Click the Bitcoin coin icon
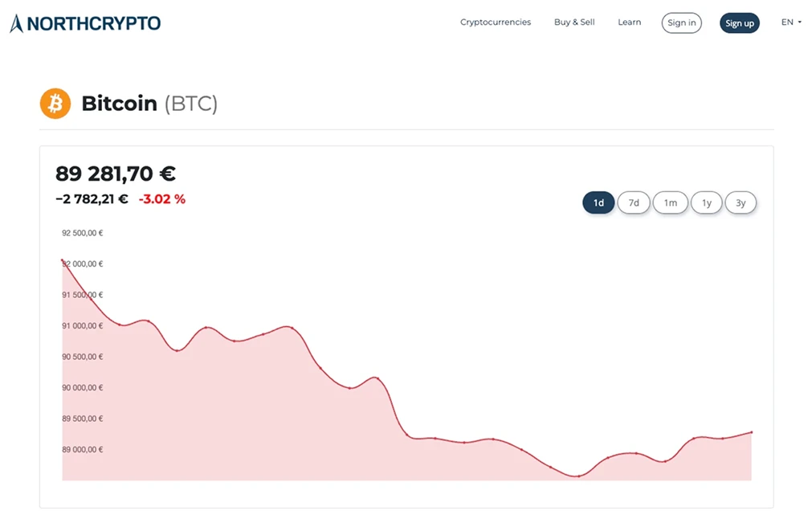Image resolution: width=812 pixels, height=523 pixels. click(55, 103)
